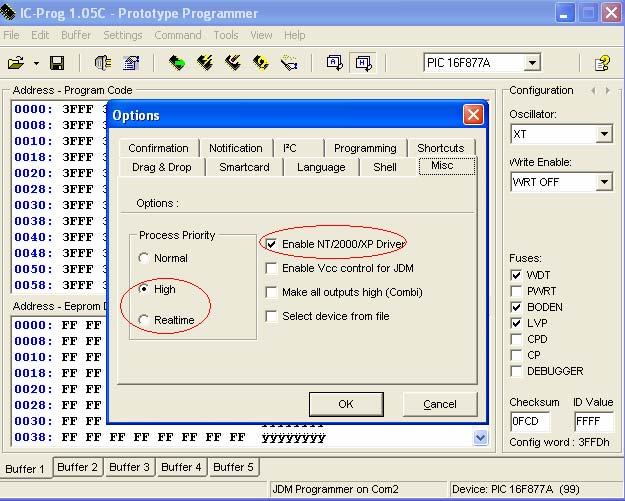625x501 pixels.
Task: Click the Eeprom data scroll down arrow
Action: point(481,438)
